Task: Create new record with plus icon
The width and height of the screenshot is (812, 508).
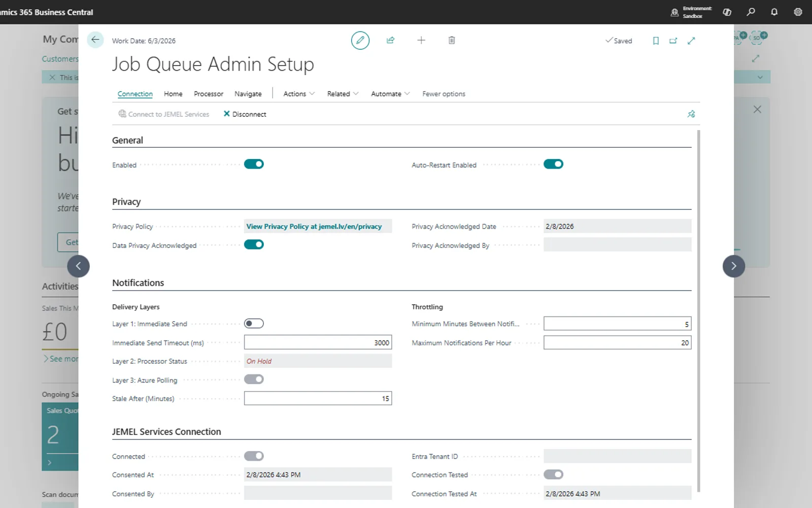Action: point(421,40)
